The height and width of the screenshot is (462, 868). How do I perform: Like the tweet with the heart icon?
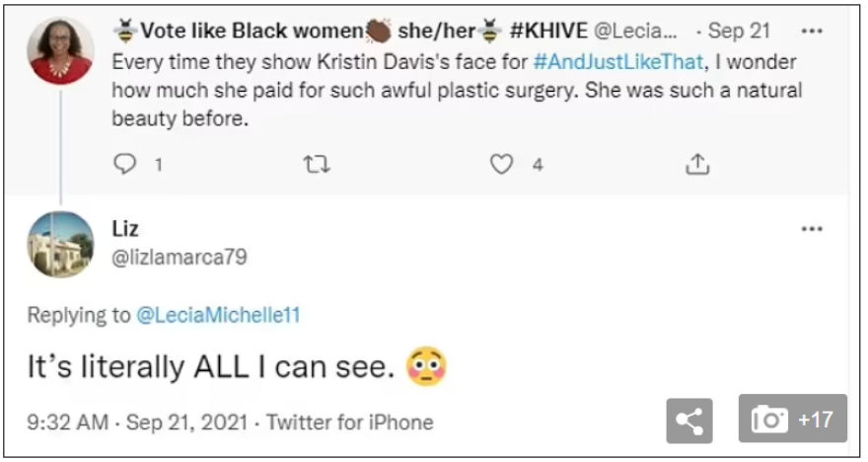click(x=502, y=164)
